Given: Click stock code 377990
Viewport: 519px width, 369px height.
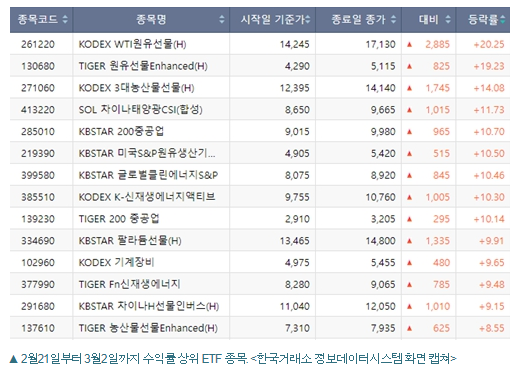Looking at the screenshot, I should 38,284.
